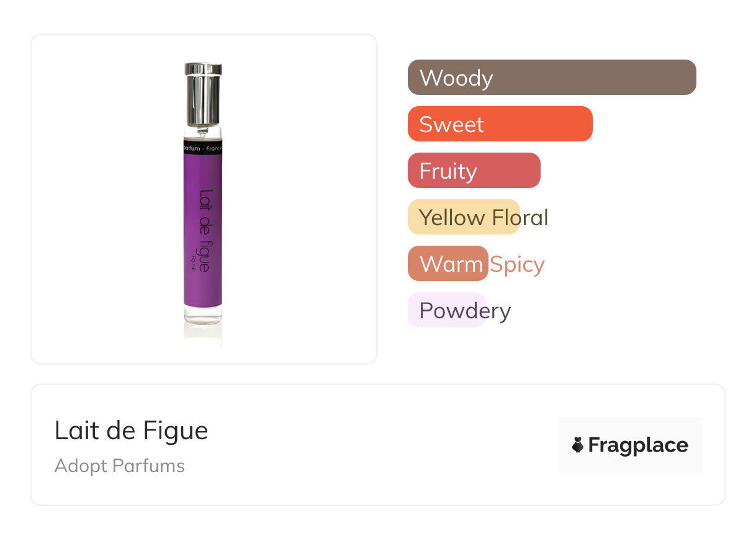Click the clear glass base of the bottle
The height and width of the screenshot is (536, 756).
pos(203,315)
